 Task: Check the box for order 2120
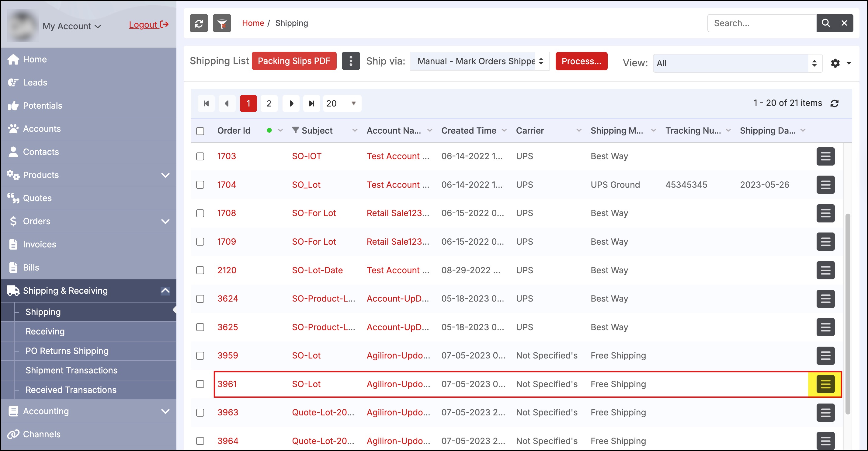(200, 270)
